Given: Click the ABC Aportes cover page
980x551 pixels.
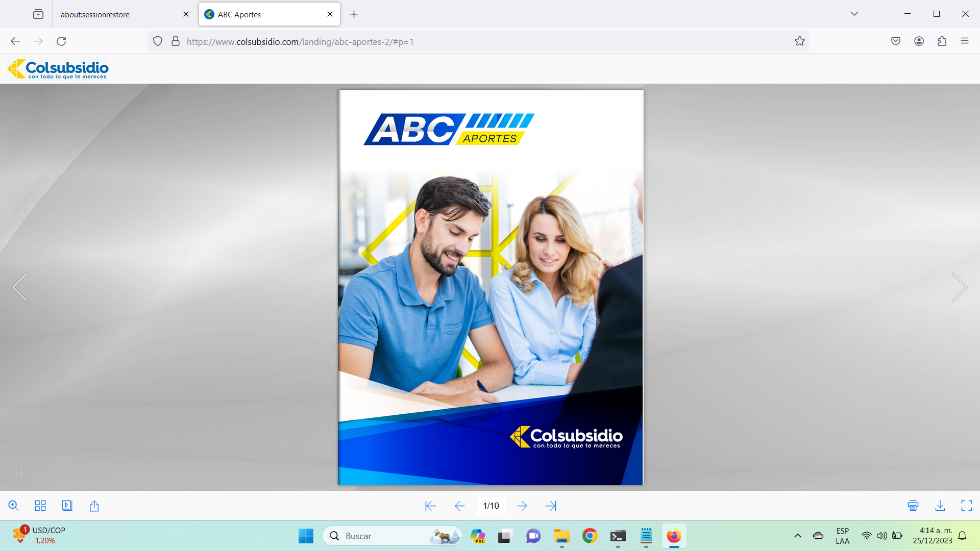Looking at the screenshot, I should pyautogui.click(x=491, y=287).
